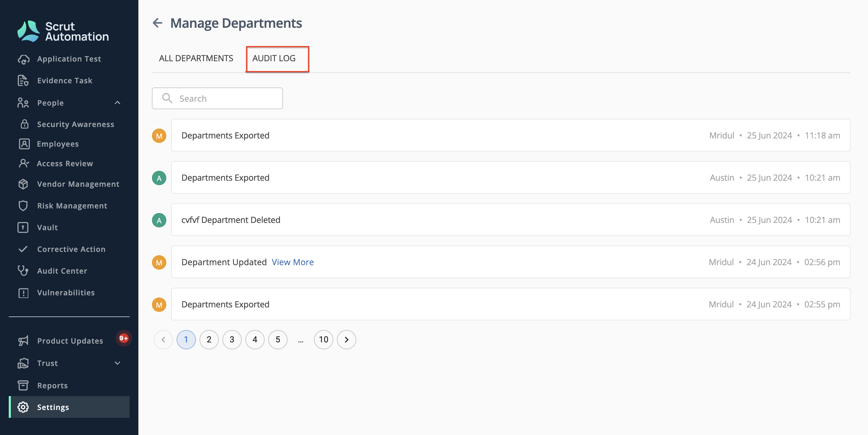Switch to the ALL DEPARTMENTS tab
The width and height of the screenshot is (868, 435).
196,58
